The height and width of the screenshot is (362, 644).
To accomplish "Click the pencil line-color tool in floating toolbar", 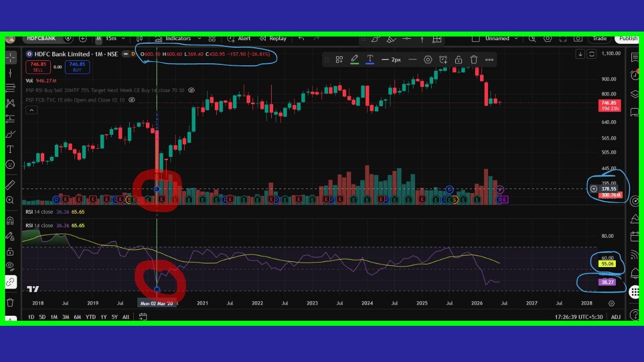I will (354, 59).
